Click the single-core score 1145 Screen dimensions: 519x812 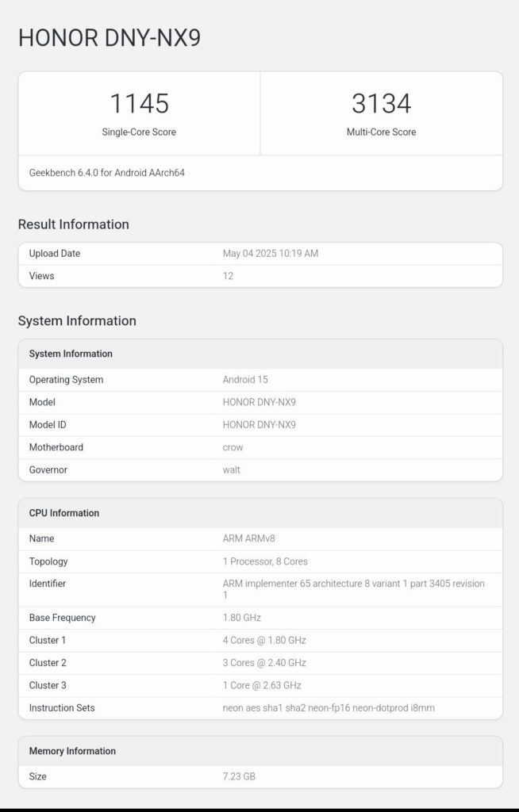pyautogui.click(x=140, y=104)
